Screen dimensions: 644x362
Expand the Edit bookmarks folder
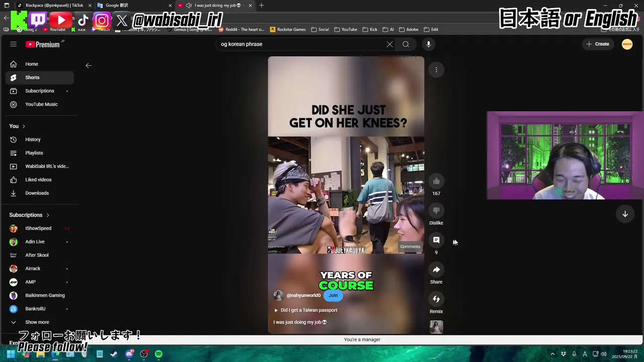431,30
